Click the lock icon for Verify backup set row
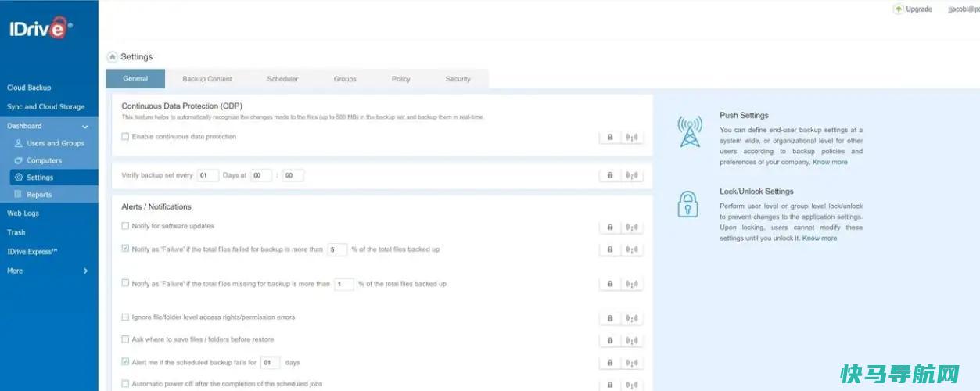 click(x=610, y=176)
